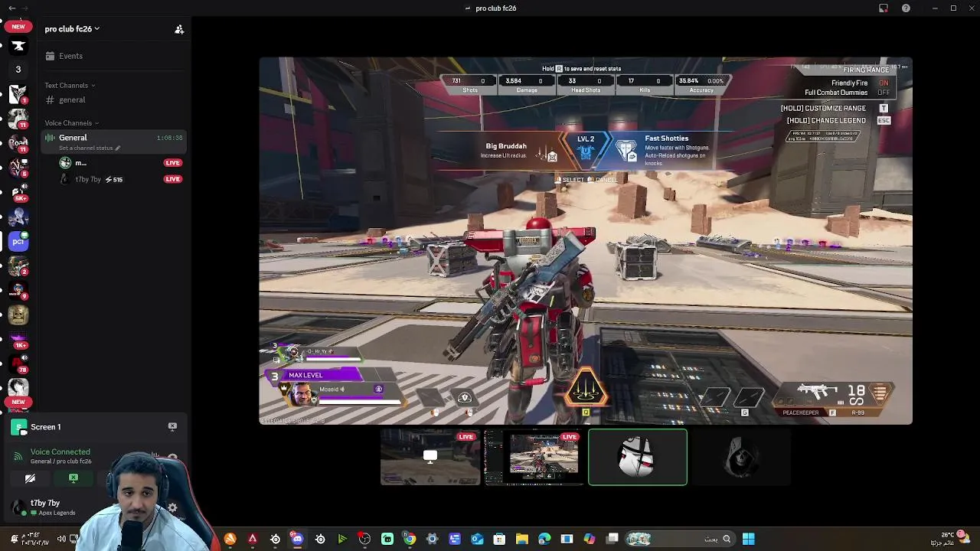The image size is (980, 551).
Task: Click the Screen 1 stream label
Action: 45,427
